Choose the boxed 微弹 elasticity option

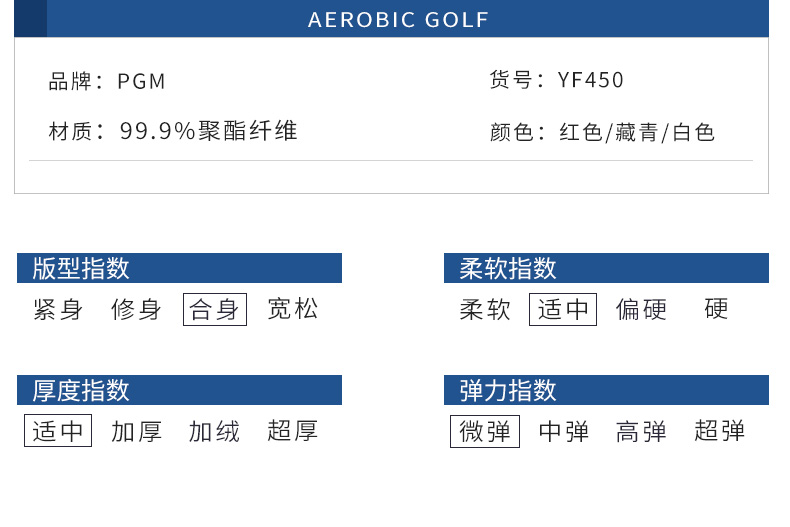485,431
